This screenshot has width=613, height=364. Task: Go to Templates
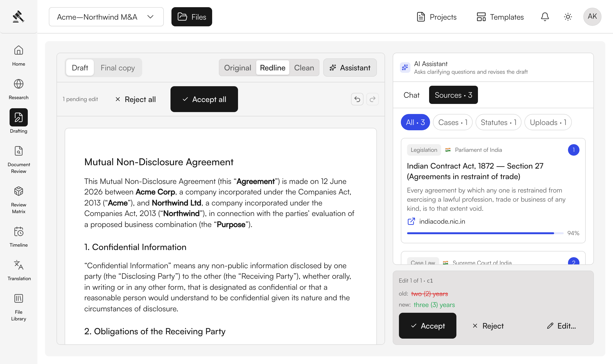pyautogui.click(x=500, y=17)
